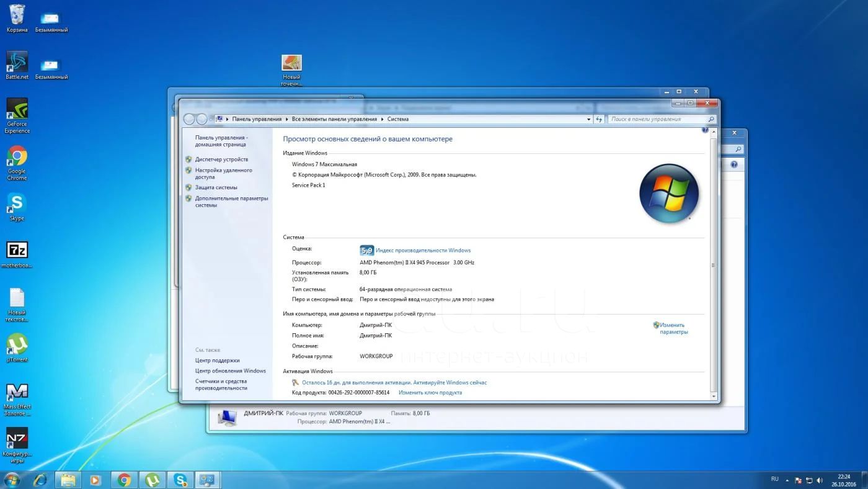
Task: Click Изменить ключ продукта link
Action: [x=430, y=393]
